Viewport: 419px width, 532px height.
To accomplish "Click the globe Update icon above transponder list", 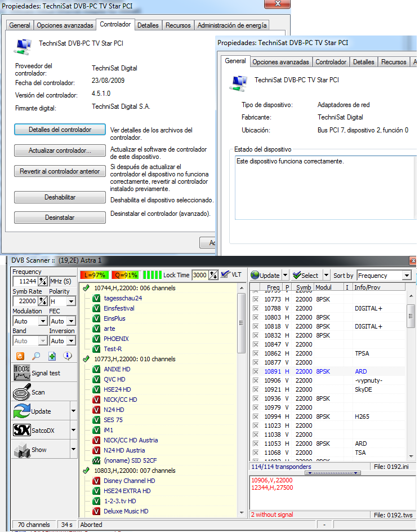I will click(x=255, y=275).
